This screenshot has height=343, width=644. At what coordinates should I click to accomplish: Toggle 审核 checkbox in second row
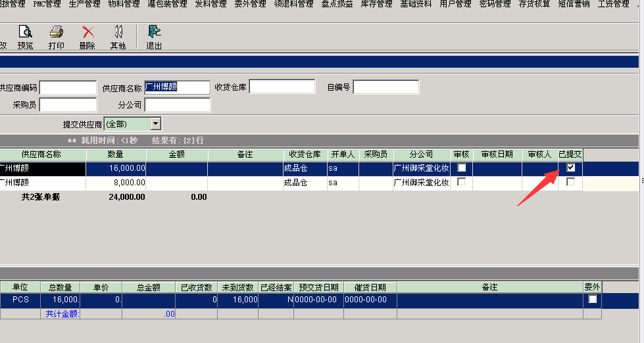pos(461,182)
